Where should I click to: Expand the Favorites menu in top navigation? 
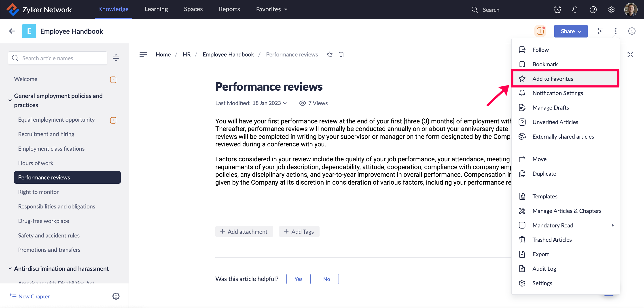(271, 9)
